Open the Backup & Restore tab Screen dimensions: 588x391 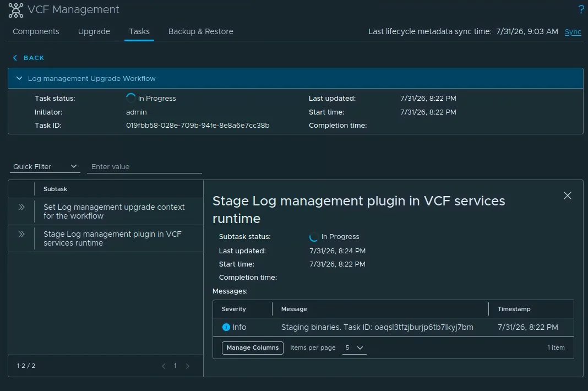point(200,31)
